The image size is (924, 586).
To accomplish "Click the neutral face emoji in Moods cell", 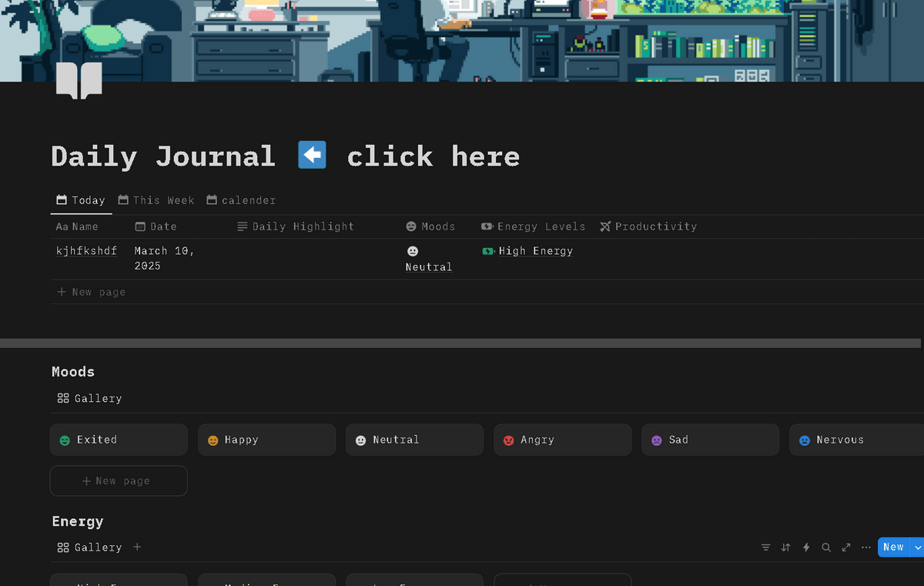I will (413, 251).
